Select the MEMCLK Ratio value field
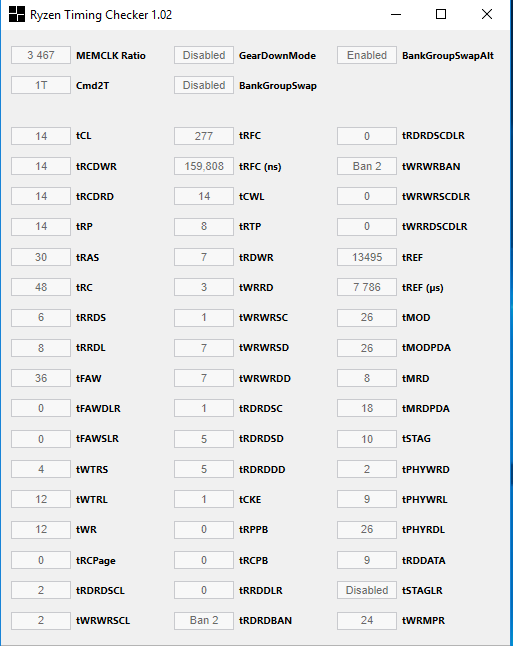Image resolution: width=513 pixels, height=646 pixels. (x=41, y=55)
